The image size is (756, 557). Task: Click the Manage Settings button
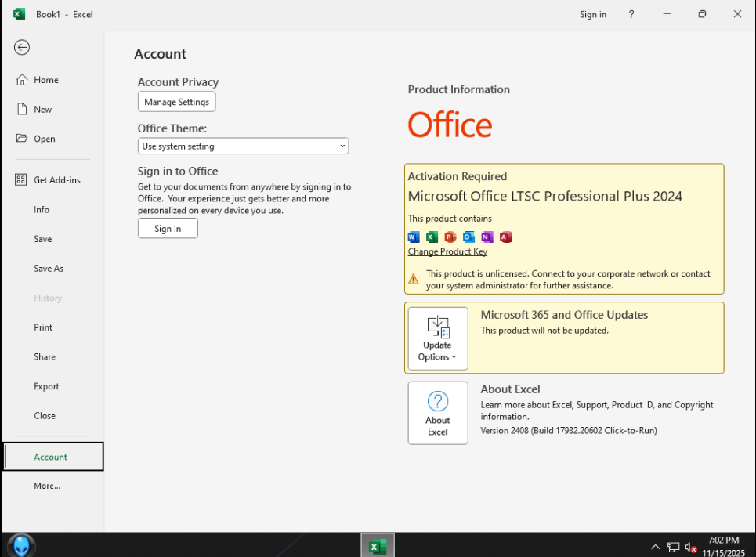pos(176,102)
